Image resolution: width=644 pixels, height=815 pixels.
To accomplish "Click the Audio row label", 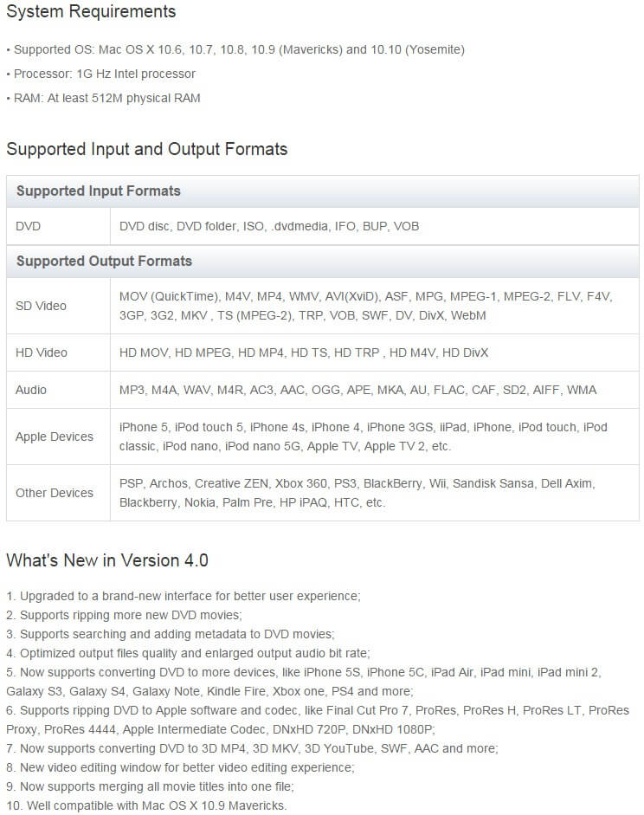I will click(30, 390).
